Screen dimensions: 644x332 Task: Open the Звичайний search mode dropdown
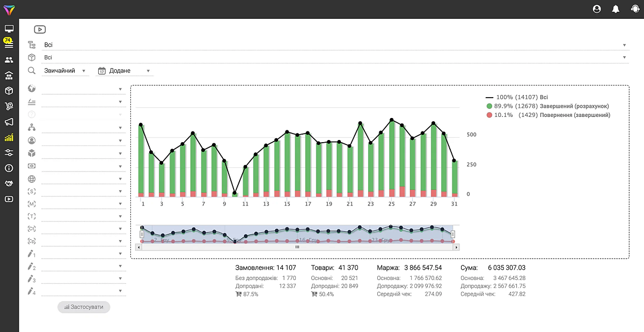coord(65,71)
